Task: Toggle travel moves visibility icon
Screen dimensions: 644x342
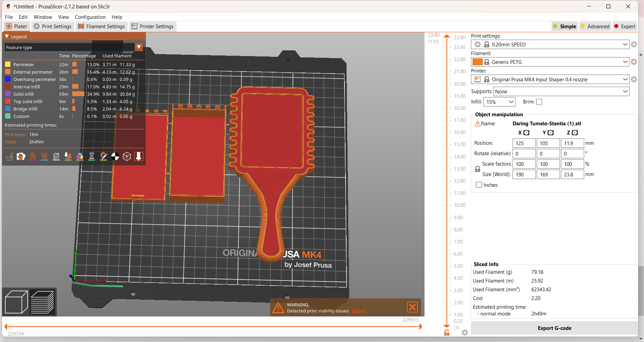Action: [x=9, y=157]
